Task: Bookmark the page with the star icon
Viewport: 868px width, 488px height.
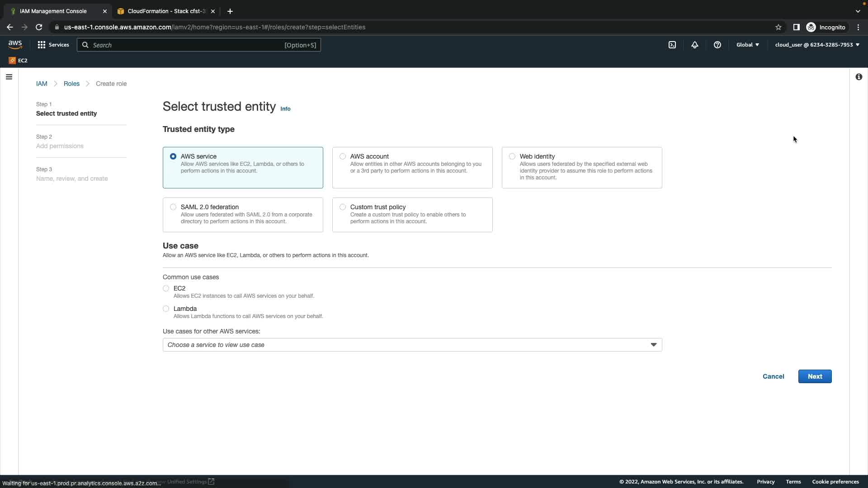Action: [x=778, y=27]
